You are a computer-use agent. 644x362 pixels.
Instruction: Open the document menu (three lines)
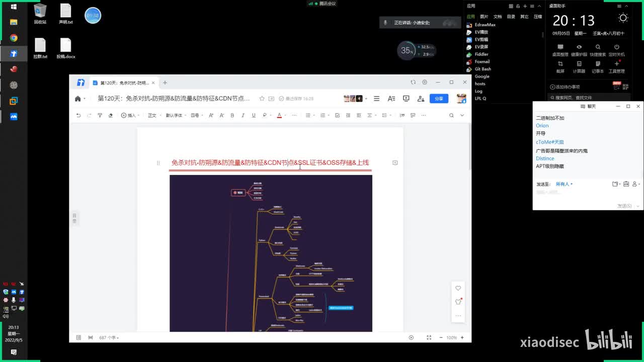click(x=376, y=99)
